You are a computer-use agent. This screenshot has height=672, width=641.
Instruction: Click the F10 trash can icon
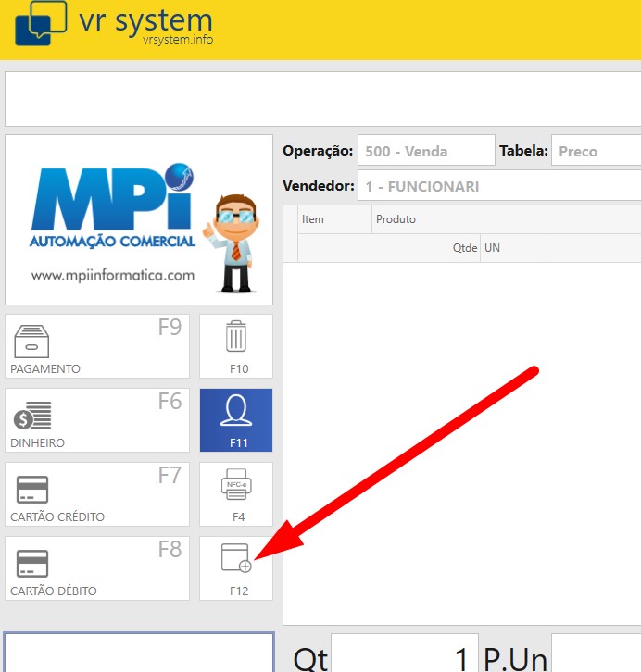click(x=236, y=337)
